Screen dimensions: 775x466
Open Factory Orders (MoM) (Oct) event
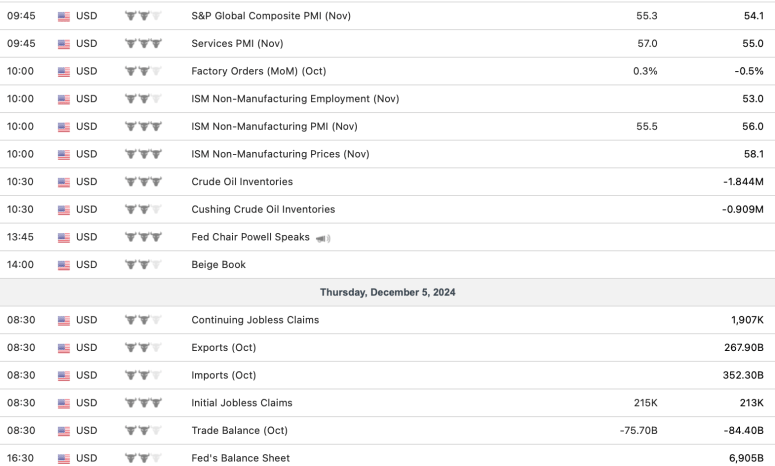[x=258, y=71]
